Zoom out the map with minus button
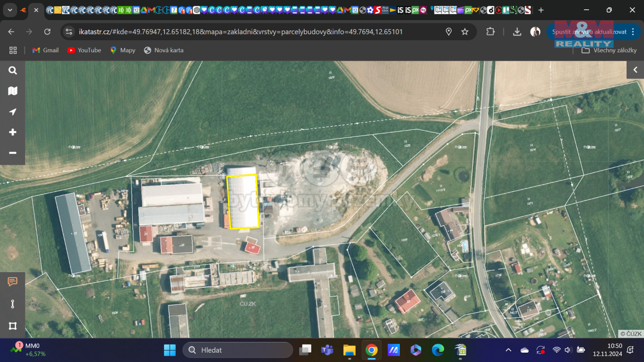Image resolution: width=644 pixels, height=362 pixels. 13,153
